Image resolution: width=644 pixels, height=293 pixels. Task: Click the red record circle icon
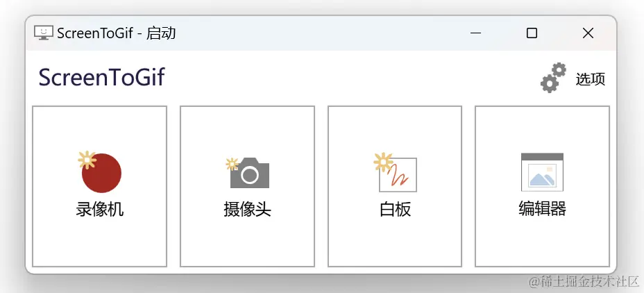tap(101, 173)
